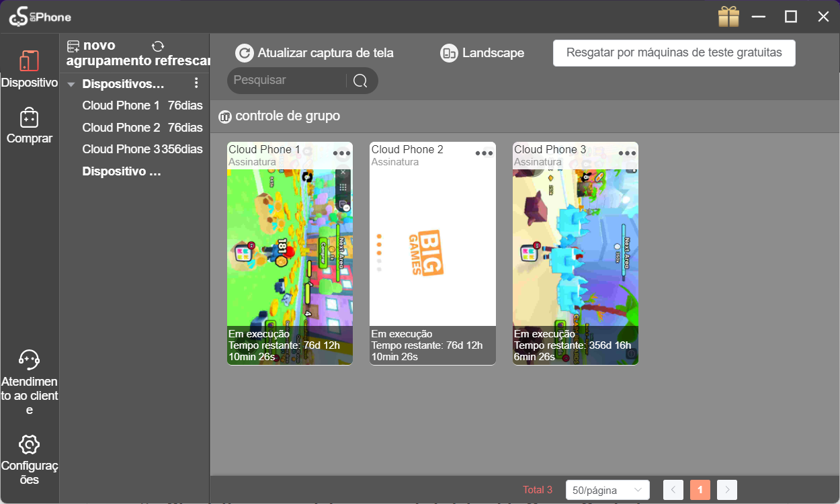The height and width of the screenshot is (504, 840).
Task: Open Cloud Phone 2 Big Games thumbnail
Action: (x=433, y=253)
